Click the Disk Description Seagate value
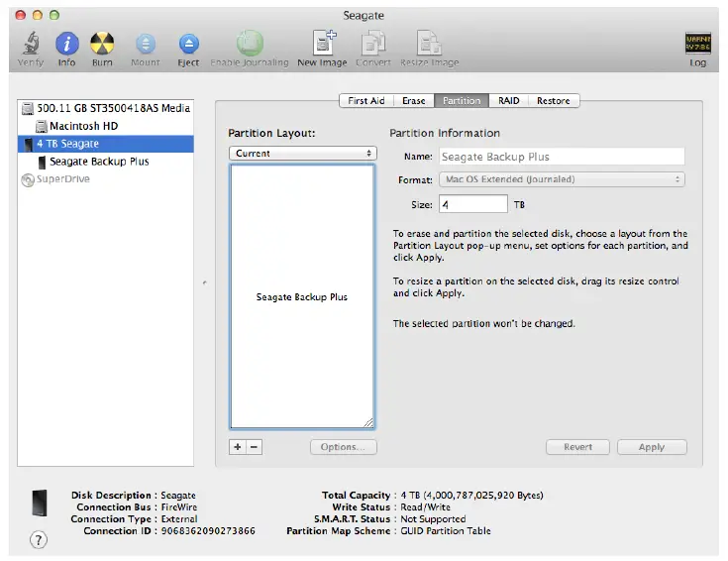Screen dimensions: 728x561 point(178,495)
